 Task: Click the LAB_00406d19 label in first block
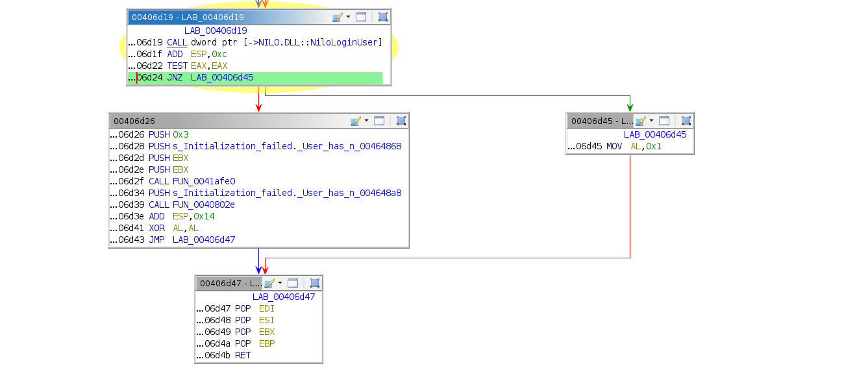point(216,31)
